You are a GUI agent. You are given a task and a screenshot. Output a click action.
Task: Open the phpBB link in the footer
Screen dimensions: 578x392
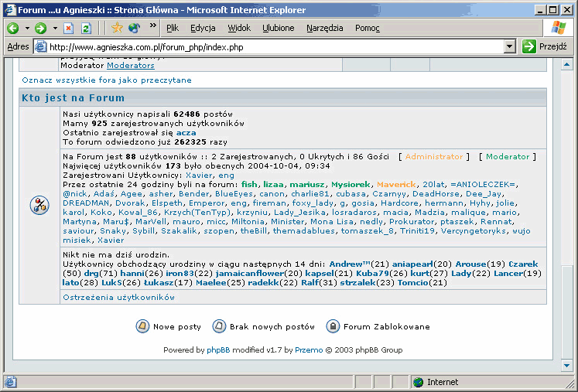218,350
